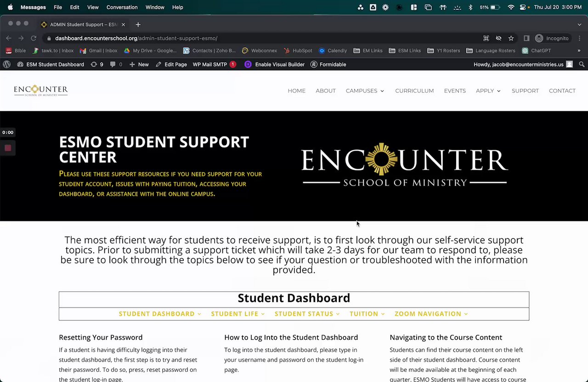Open the EM Links bookmark folder
The image size is (588, 382).
coord(367,51)
